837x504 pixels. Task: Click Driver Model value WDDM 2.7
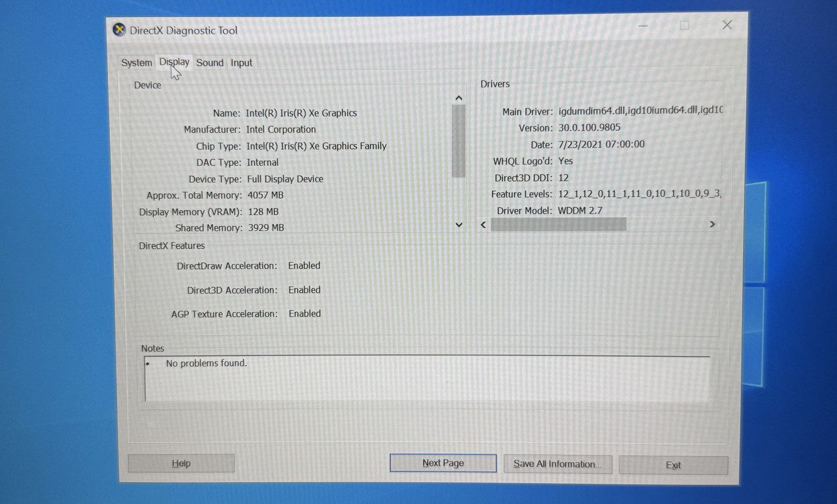580,210
